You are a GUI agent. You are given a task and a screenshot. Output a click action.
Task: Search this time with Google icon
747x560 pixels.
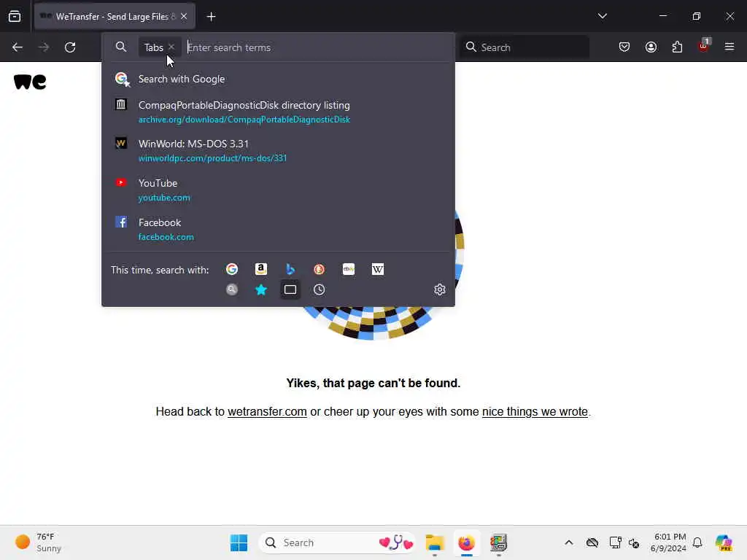[232, 270]
